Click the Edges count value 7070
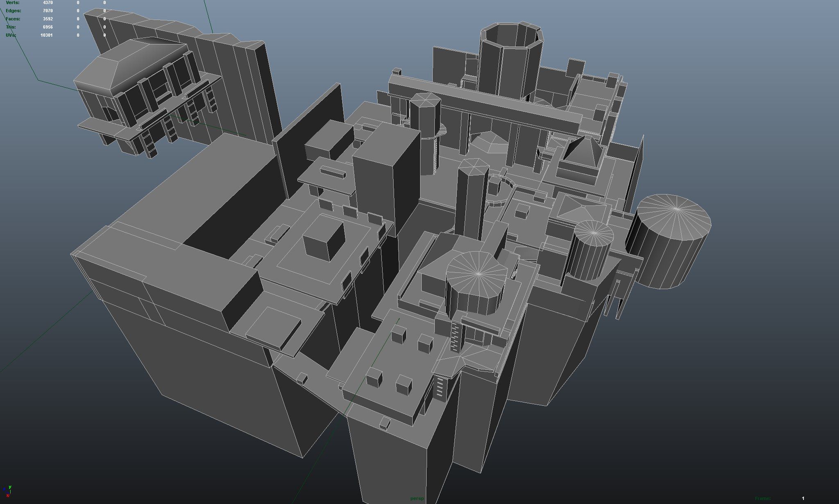 [48, 11]
